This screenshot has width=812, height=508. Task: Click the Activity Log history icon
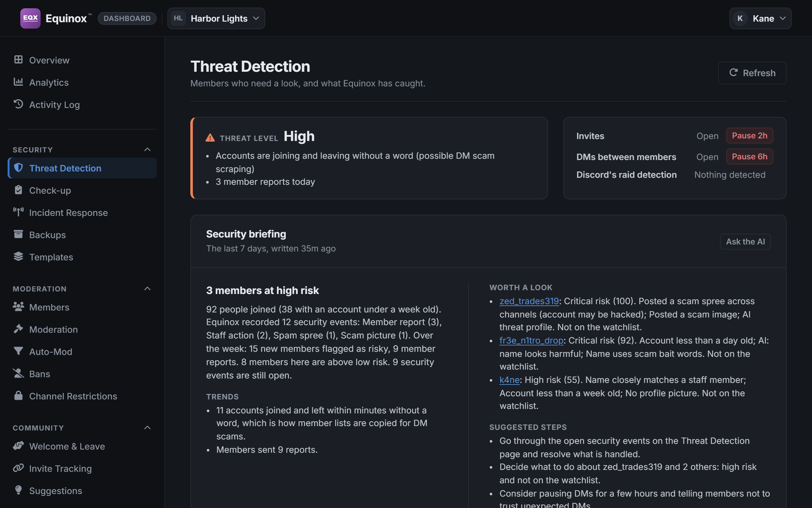coord(18,104)
